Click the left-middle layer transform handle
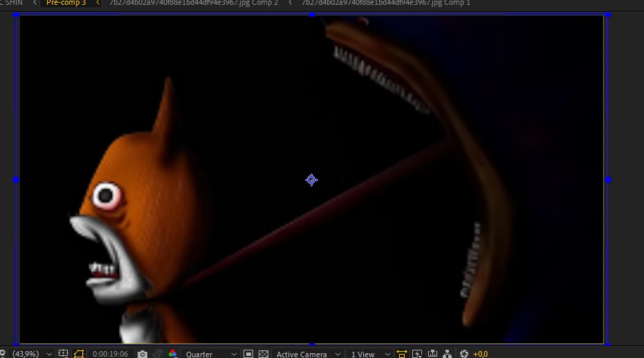The height and width of the screenshot is (358, 644). pyautogui.click(x=16, y=180)
